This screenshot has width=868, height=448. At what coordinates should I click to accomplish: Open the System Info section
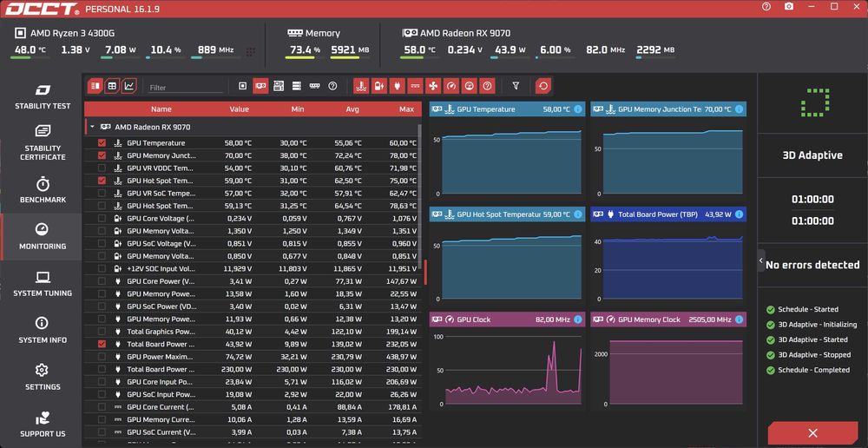point(43,331)
